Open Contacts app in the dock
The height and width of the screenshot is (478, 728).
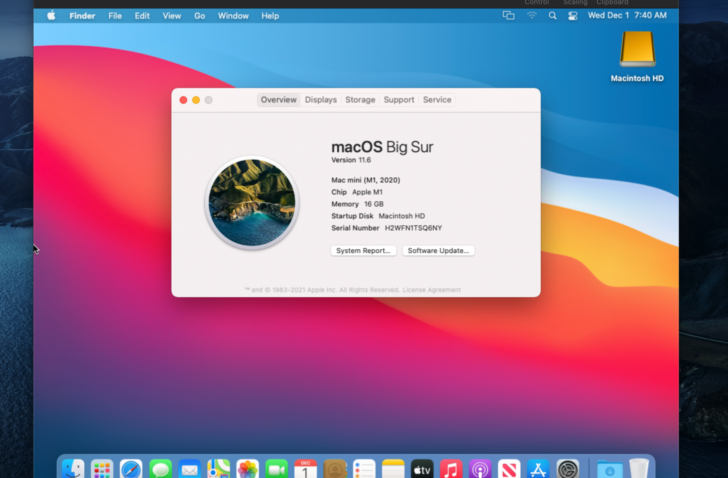tap(335, 469)
